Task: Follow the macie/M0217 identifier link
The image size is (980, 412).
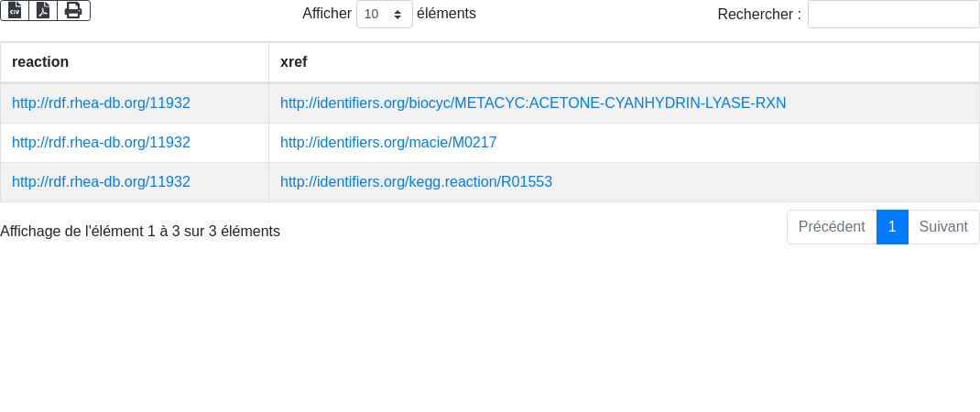Action: [x=388, y=143]
